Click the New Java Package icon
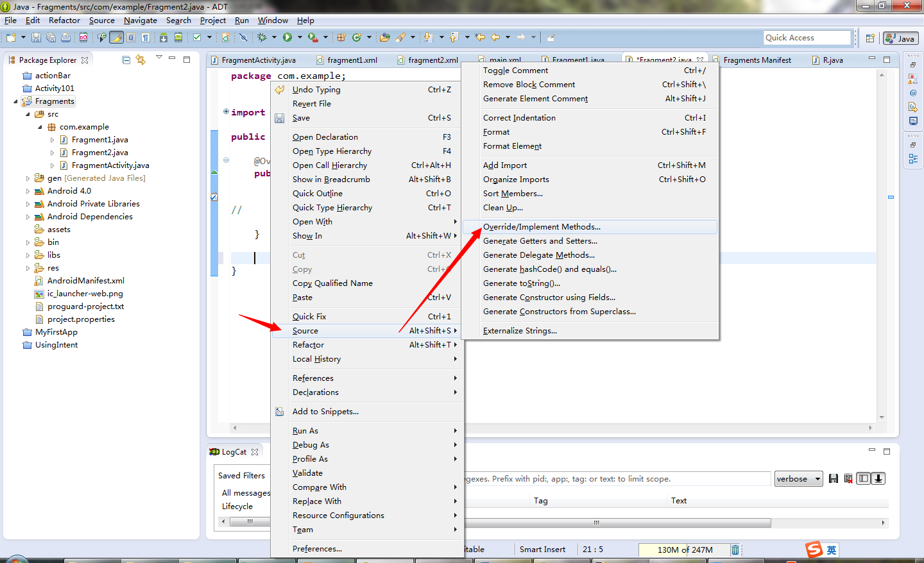The height and width of the screenshot is (563, 924). point(341,38)
